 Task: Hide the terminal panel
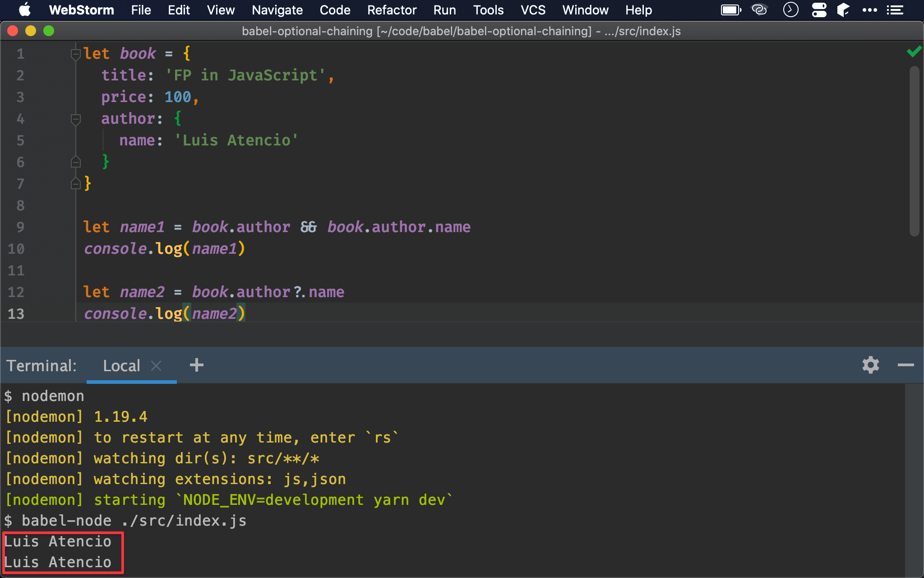pyautogui.click(x=906, y=365)
